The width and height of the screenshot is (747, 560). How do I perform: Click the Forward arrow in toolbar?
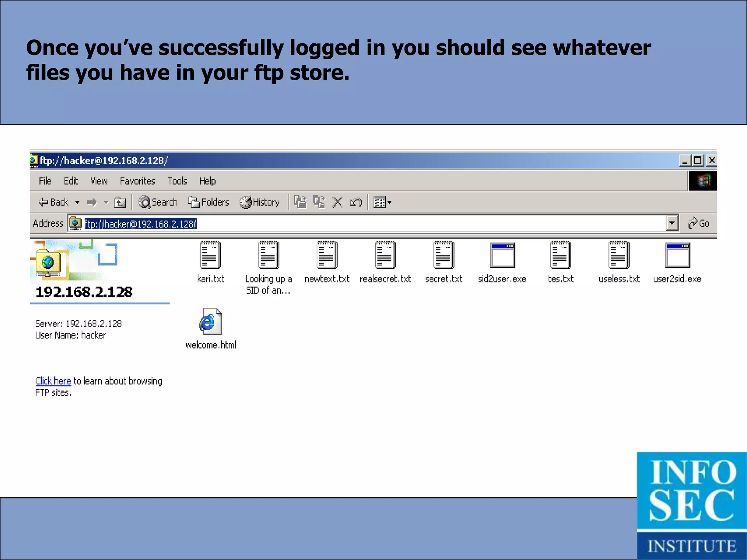[x=92, y=202]
